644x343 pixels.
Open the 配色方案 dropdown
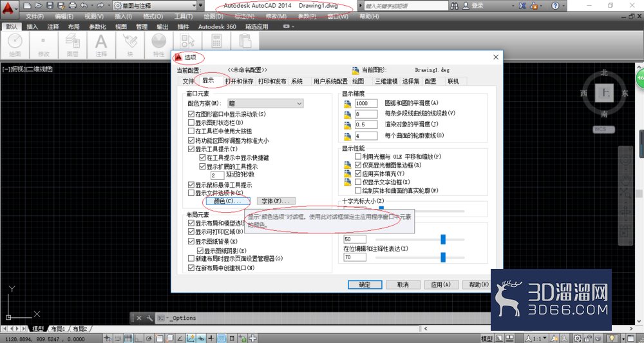(x=265, y=104)
